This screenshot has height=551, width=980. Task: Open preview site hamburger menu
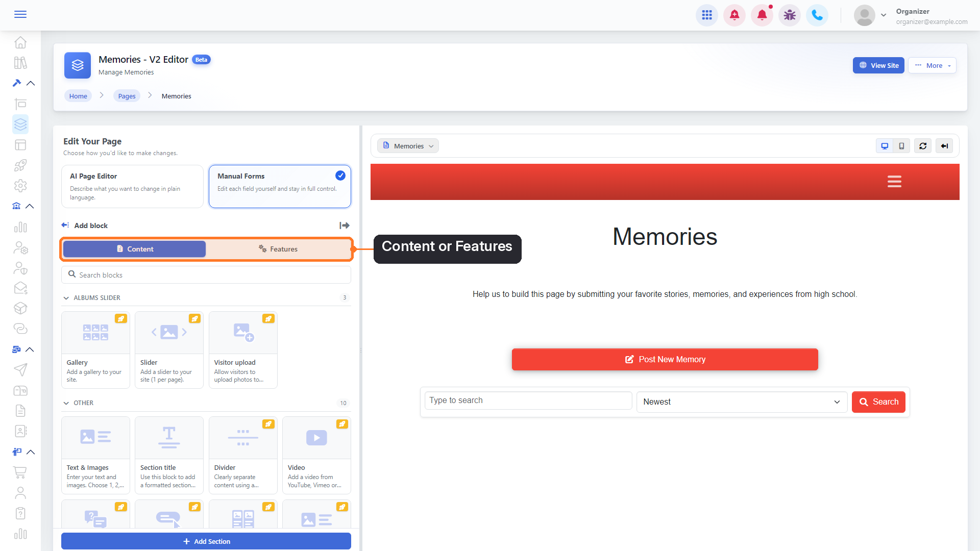pyautogui.click(x=894, y=182)
